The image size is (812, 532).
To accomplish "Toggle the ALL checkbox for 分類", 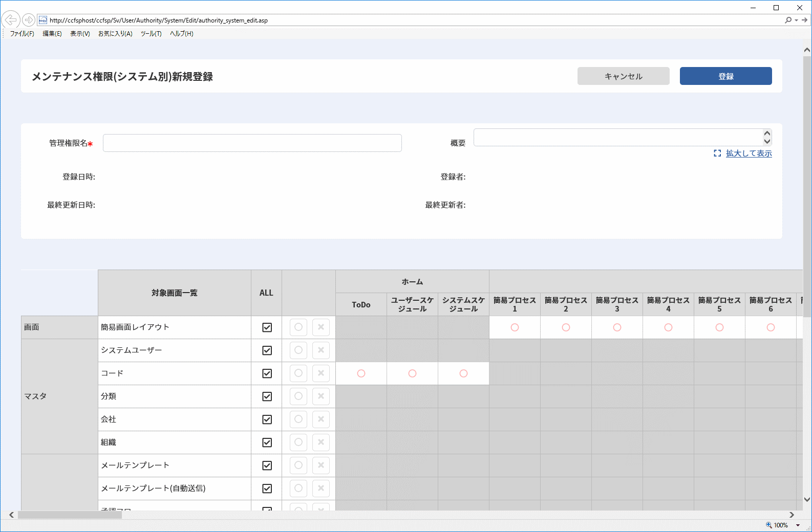I will tap(267, 396).
